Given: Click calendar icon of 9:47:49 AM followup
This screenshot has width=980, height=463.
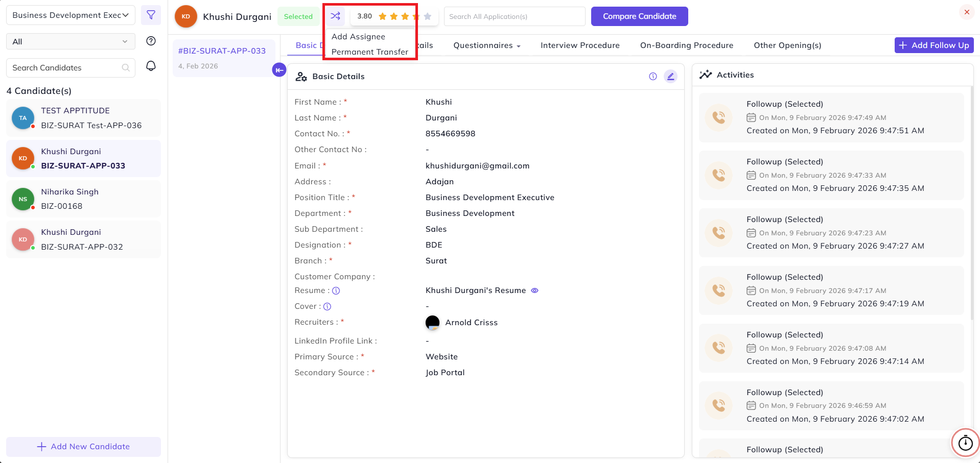Looking at the screenshot, I should click(x=751, y=117).
